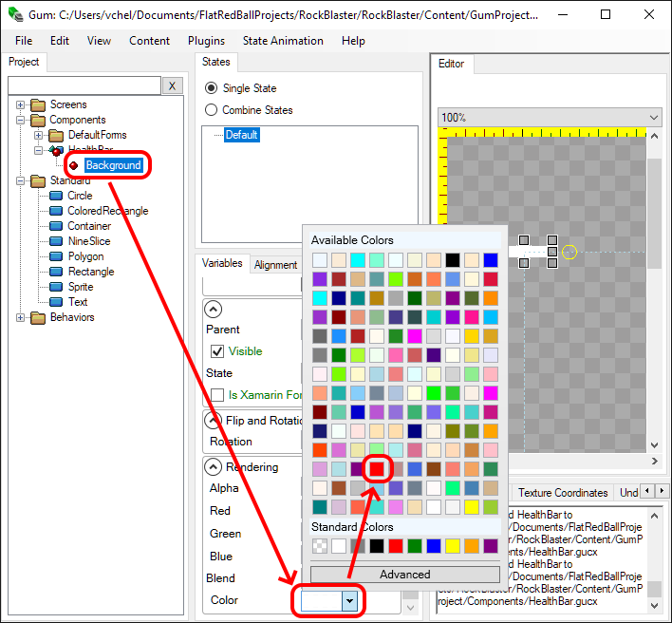This screenshot has height=623, width=672.
Task: Pick the highlighted red color swatch
Action: pyautogui.click(x=377, y=468)
